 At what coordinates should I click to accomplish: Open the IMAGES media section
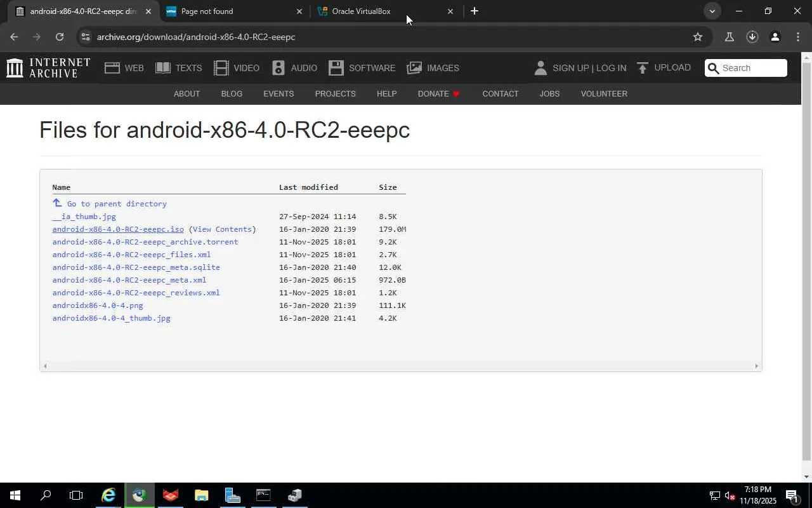point(433,68)
